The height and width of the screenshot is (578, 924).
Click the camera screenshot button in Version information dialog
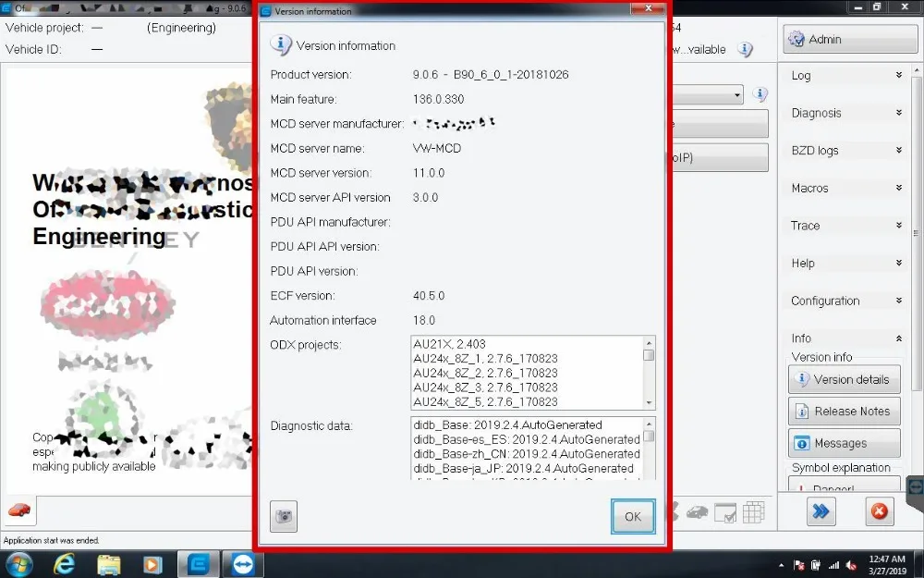coord(284,516)
